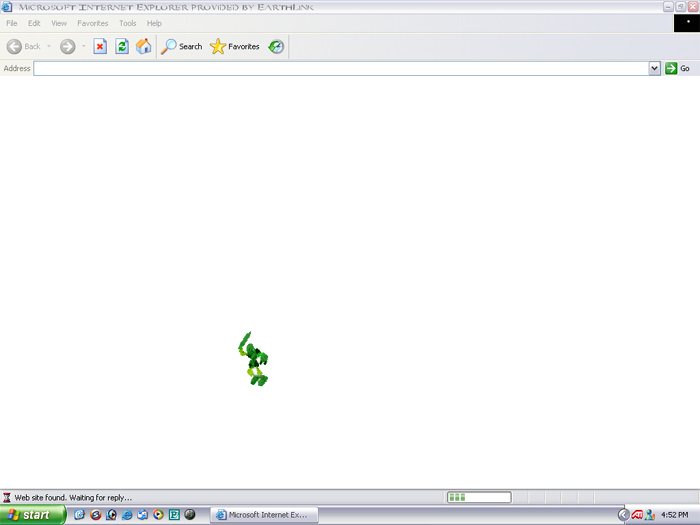Click the 4:52 PM clock
700x525 pixels.
click(675, 515)
